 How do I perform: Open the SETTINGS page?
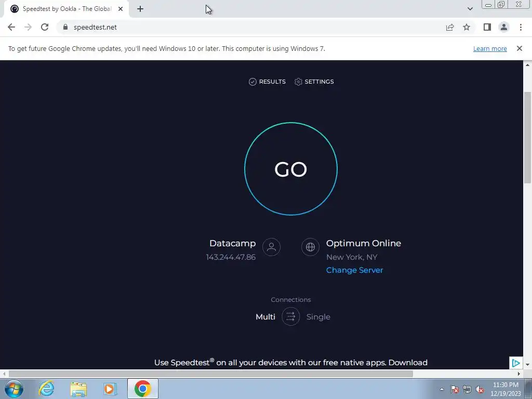(314, 82)
